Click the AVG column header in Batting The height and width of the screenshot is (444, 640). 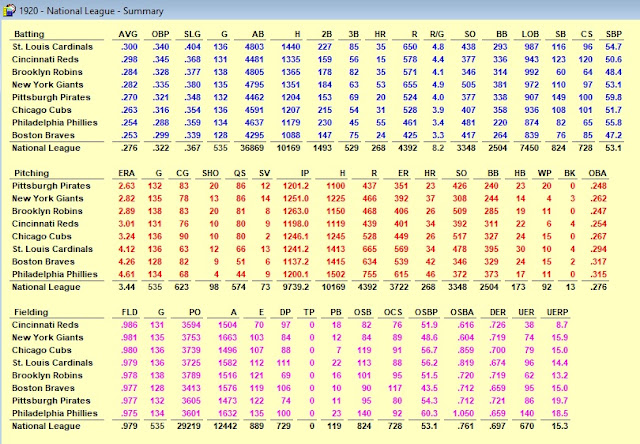pyautogui.click(x=128, y=34)
